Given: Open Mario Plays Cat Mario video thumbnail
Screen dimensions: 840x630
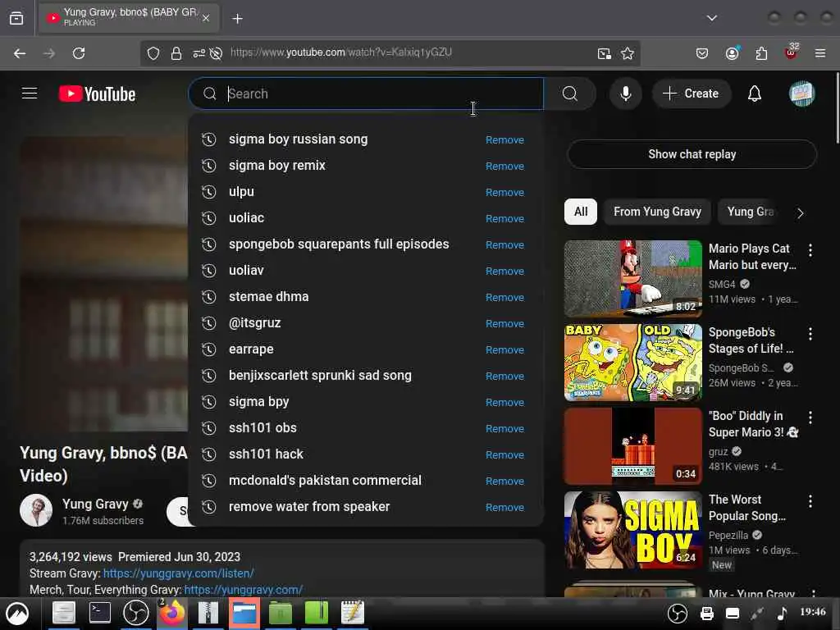Looking at the screenshot, I should coord(632,279).
